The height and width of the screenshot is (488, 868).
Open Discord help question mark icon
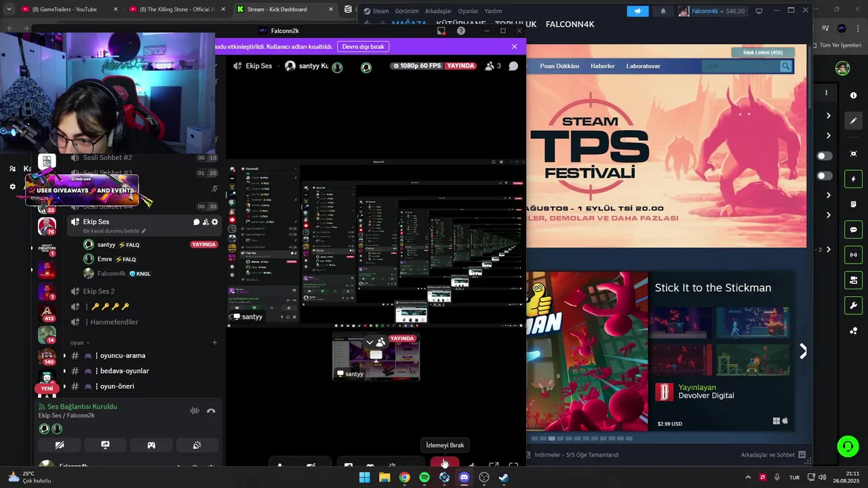tap(461, 31)
